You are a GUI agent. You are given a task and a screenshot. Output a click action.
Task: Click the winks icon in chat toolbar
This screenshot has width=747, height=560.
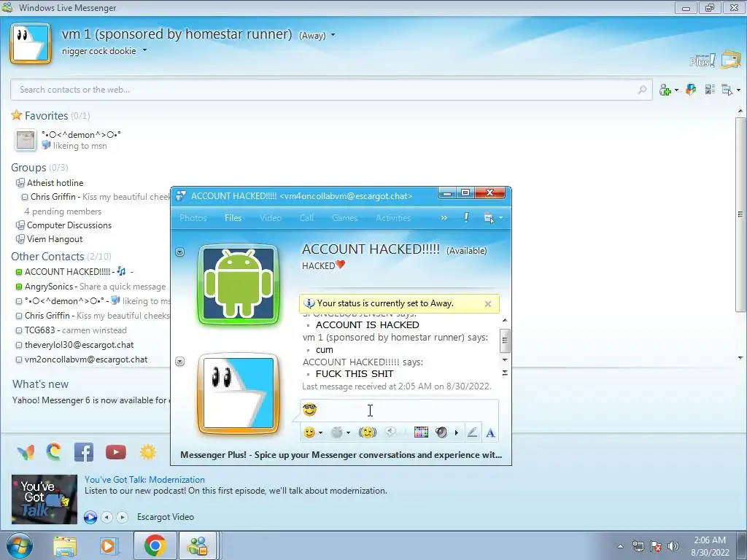coord(368,432)
